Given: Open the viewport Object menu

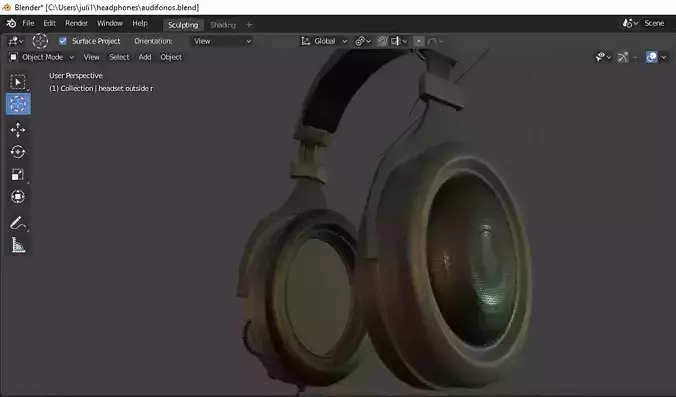Looking at the screenshot, I should 171,57.
